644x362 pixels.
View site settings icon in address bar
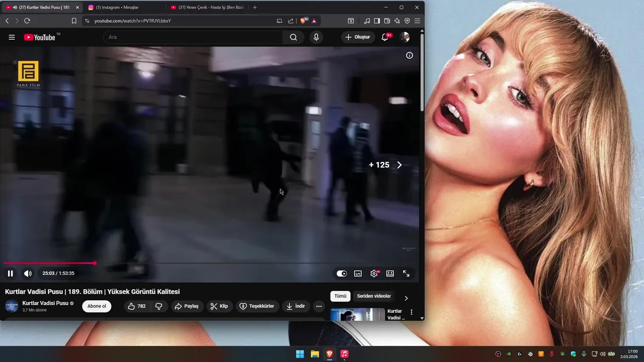87,21
